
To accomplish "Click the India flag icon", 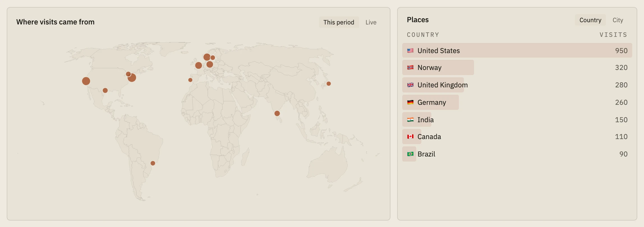I will coord(410,120).
